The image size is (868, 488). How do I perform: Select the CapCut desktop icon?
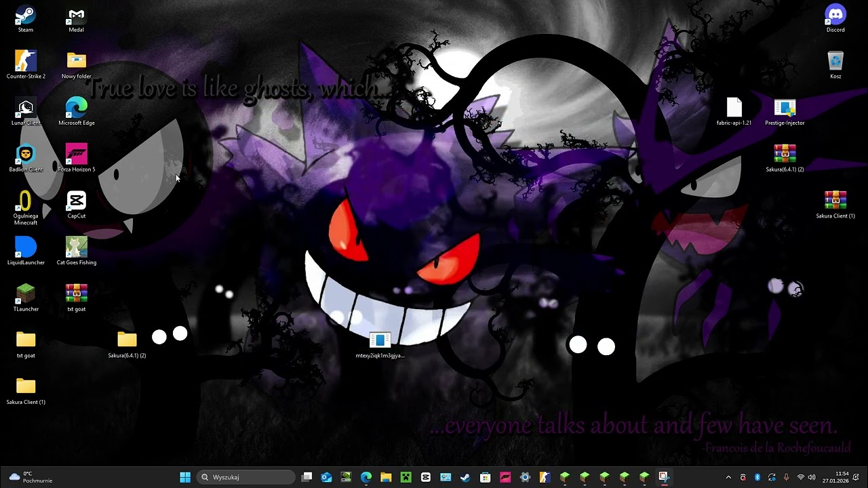point(77,205)
